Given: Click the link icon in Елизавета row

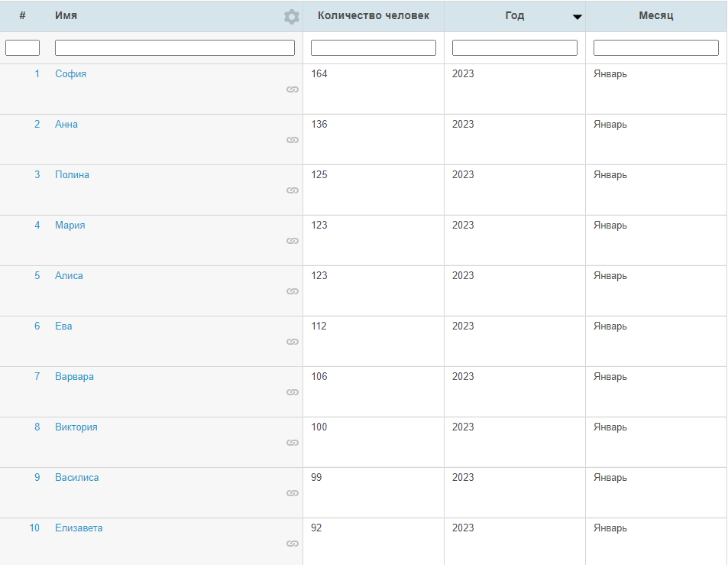Looking at the screenshot, I should (292, 544).
